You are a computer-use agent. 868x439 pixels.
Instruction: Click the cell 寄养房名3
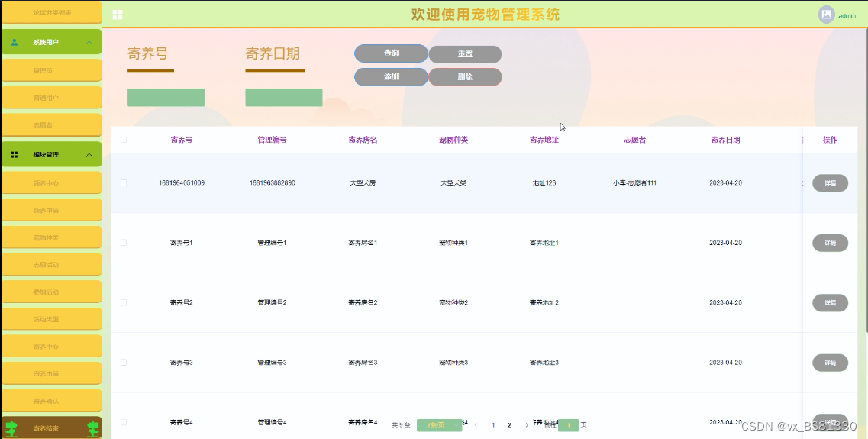(363, 362)
